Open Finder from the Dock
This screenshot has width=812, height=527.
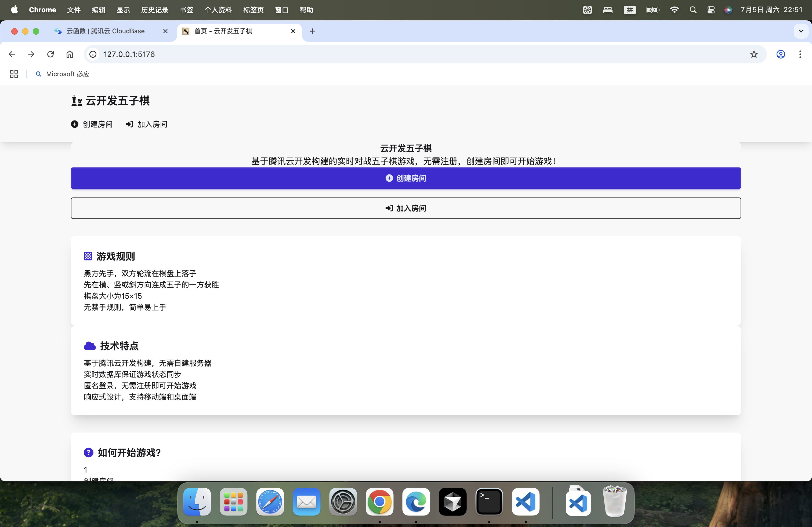point(197,502)
